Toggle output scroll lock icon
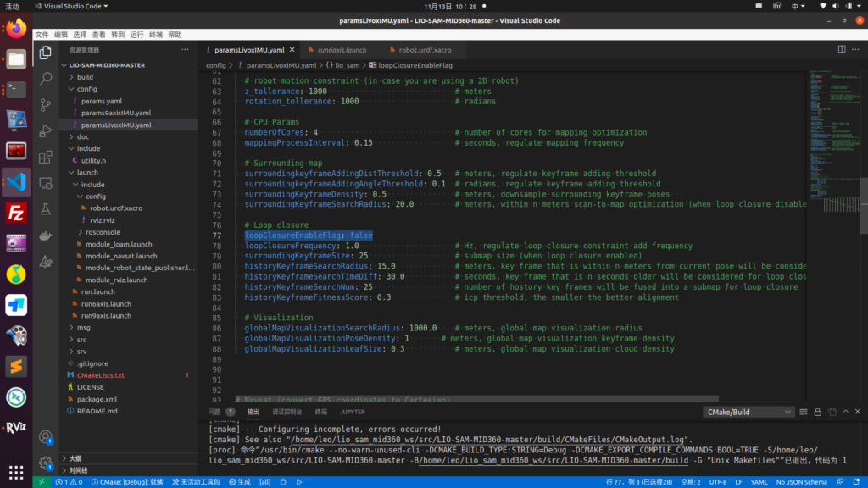This screenshot has height=488, width=868. coord(818,412)
